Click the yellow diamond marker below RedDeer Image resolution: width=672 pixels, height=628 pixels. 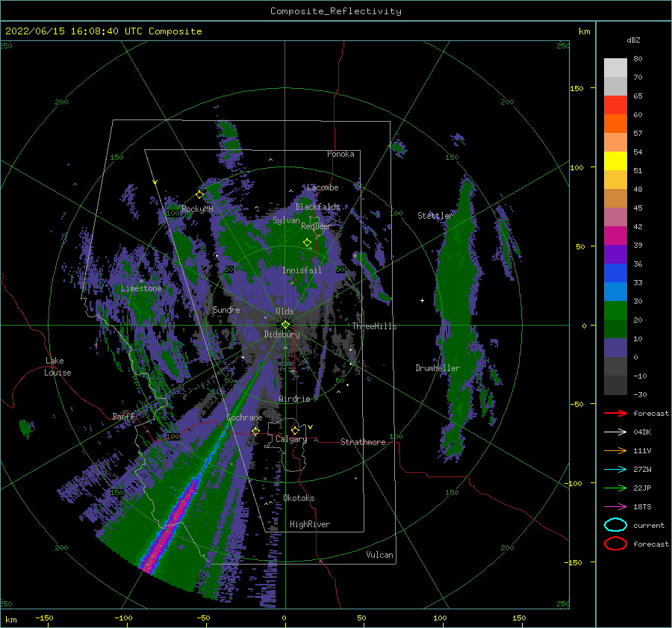(308, 243)
